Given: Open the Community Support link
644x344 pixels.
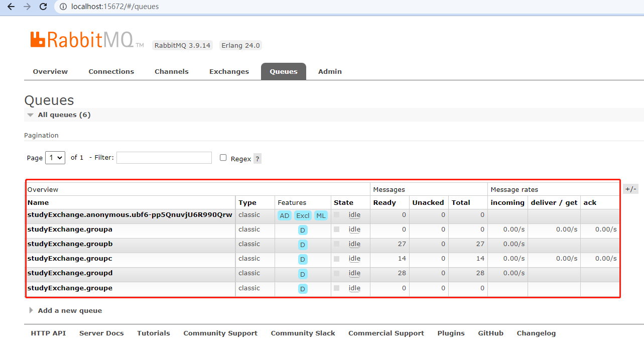Looking at the screenshot, I should pos(220,333).
